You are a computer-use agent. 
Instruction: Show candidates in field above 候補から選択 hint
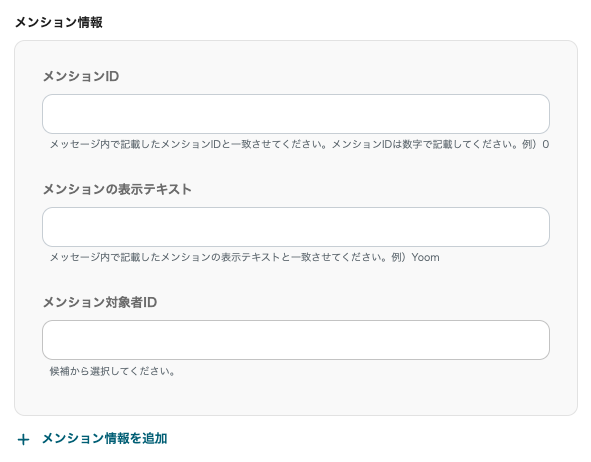tap(296, 340)
